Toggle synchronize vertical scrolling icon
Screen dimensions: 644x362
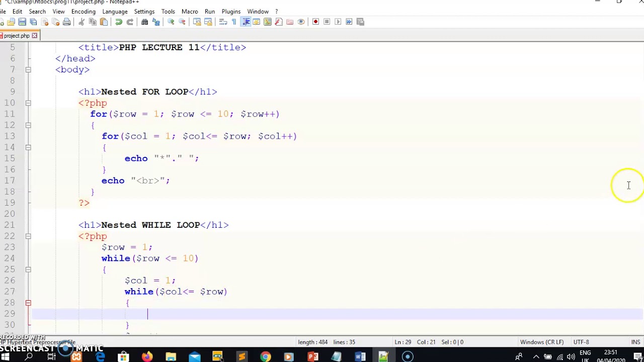tap(197, 22)
